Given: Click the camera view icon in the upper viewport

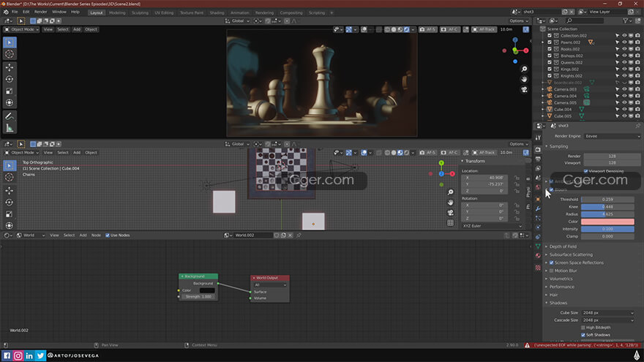Looking at the screenshot, I should (524, 89).
